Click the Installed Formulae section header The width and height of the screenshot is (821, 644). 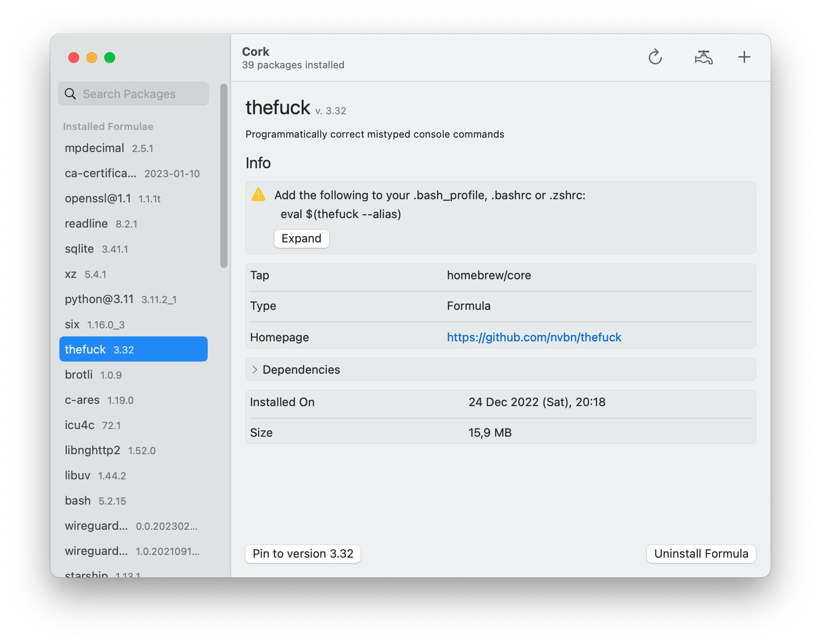108,126
